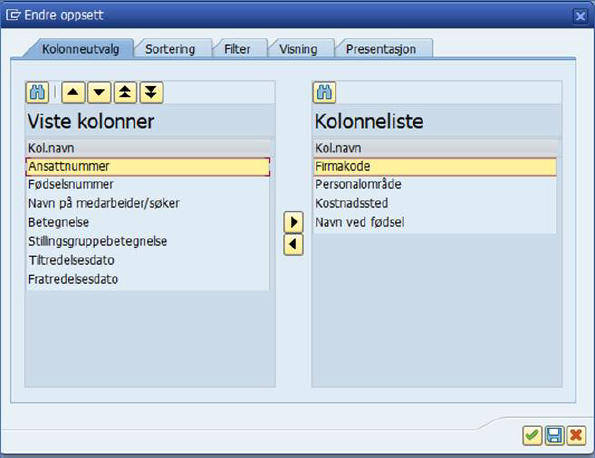Select the Tiltredelsesdato row
The image size is (595, 458).
148,260
